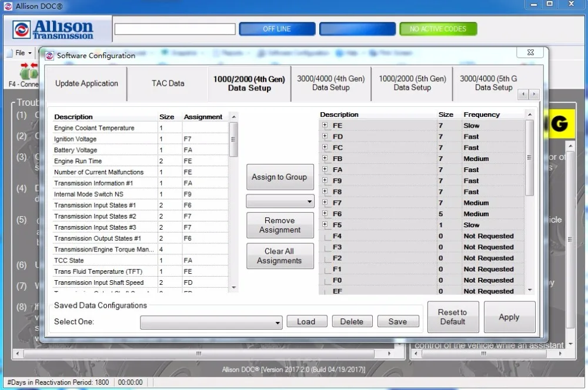Switch to the TAC Data tab
Screen dimensions: 588x390
(167, 83)
